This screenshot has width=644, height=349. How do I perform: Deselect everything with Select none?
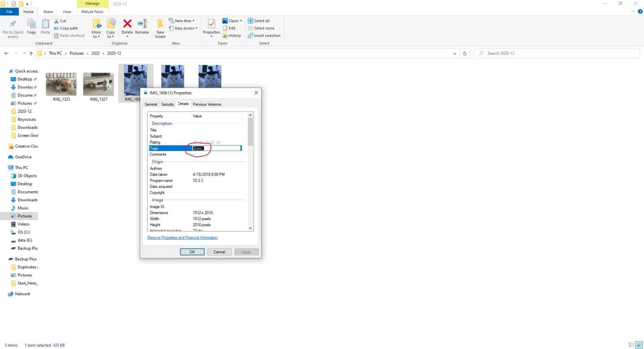coord(262,28)
